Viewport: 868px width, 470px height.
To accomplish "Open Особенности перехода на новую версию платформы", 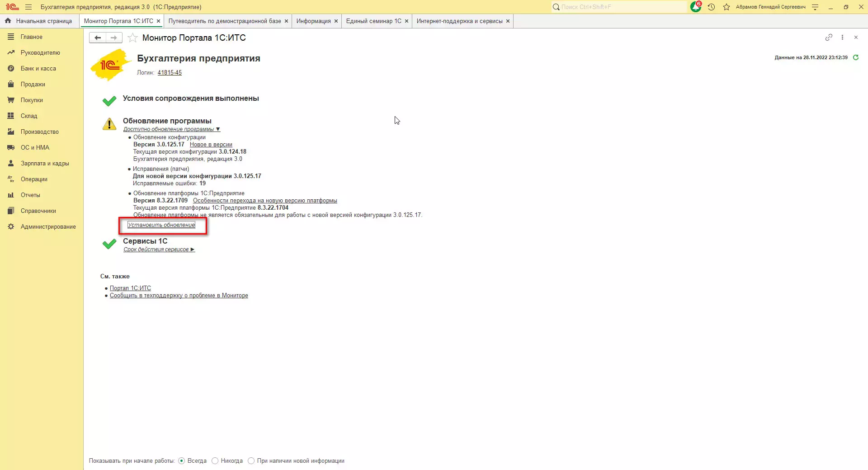I will coord(265,201).
